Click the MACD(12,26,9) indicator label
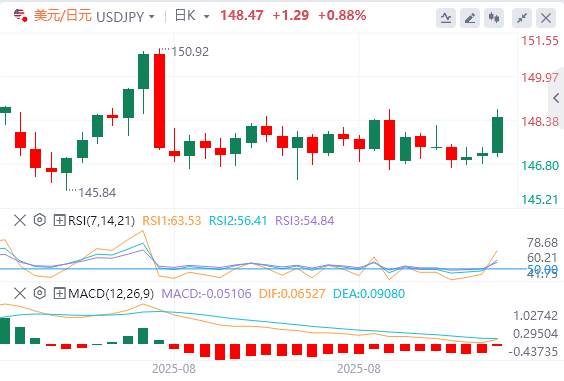The width and height of the screenshot is (564, 381). point(111,294)
